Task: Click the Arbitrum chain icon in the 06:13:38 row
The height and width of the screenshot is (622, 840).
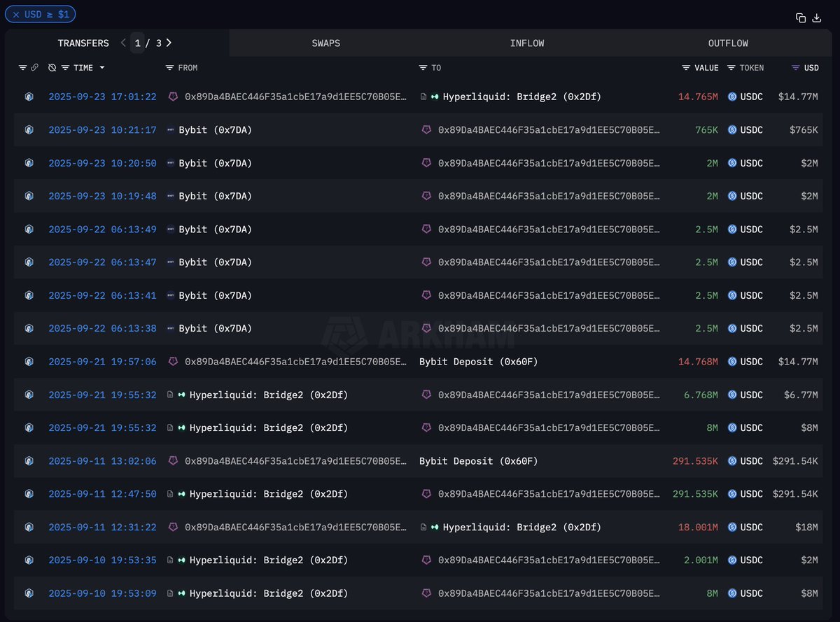Action: pyautogui.click(x=29, y=328)
